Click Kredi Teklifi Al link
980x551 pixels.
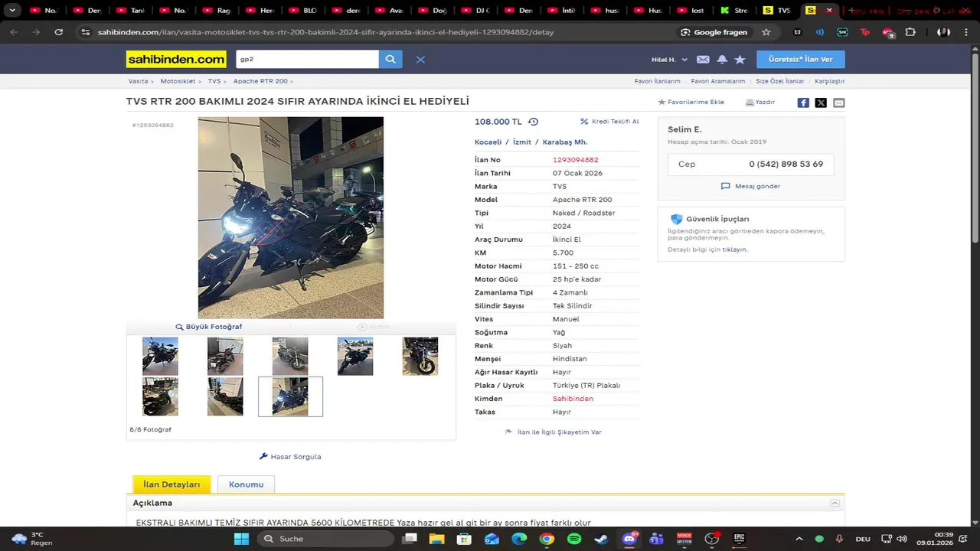[609, 122]
